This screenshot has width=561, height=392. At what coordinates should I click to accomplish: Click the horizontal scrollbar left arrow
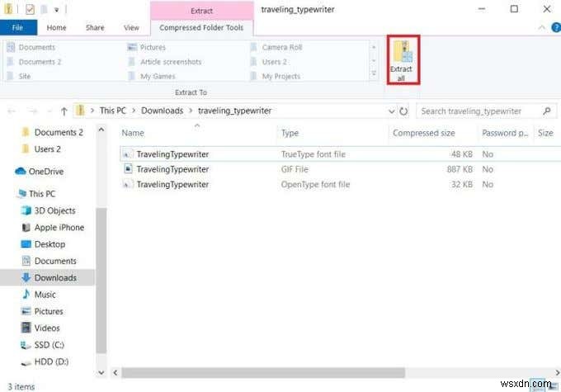[115, 373]
